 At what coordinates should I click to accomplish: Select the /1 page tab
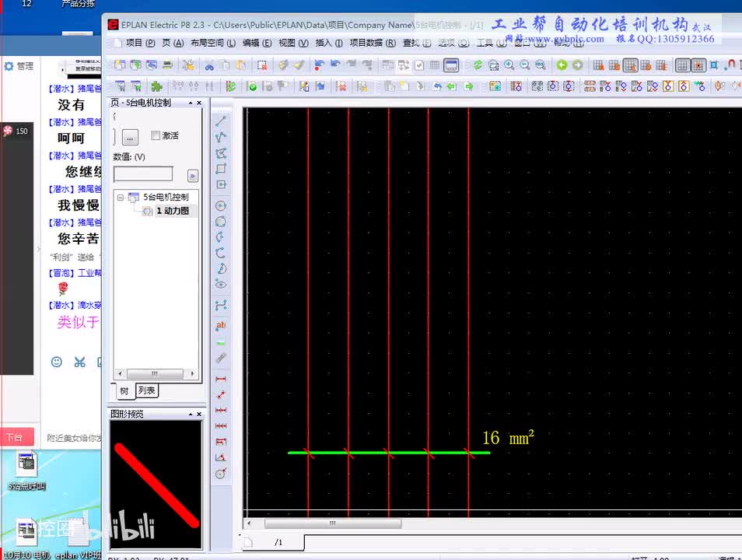click(x=278, y=542)
